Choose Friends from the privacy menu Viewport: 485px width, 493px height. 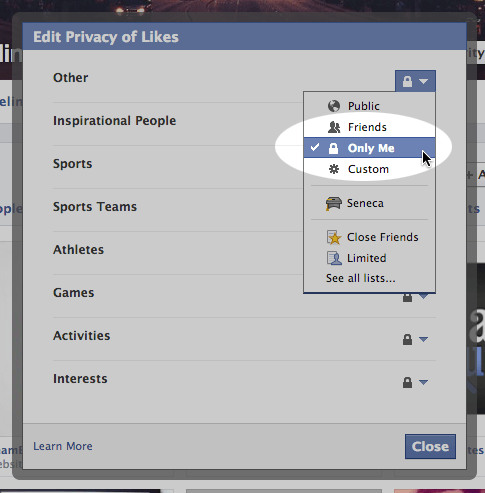pos(369,127)
